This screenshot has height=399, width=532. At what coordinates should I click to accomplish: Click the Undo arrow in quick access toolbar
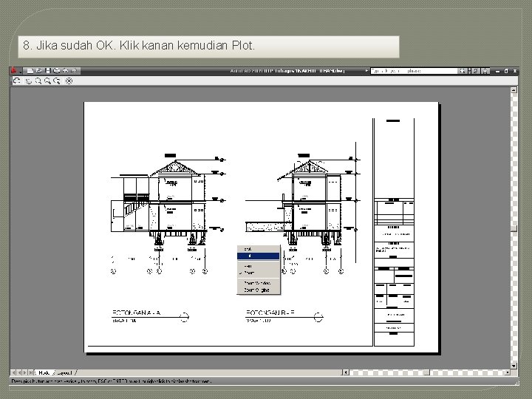point(66,71)
